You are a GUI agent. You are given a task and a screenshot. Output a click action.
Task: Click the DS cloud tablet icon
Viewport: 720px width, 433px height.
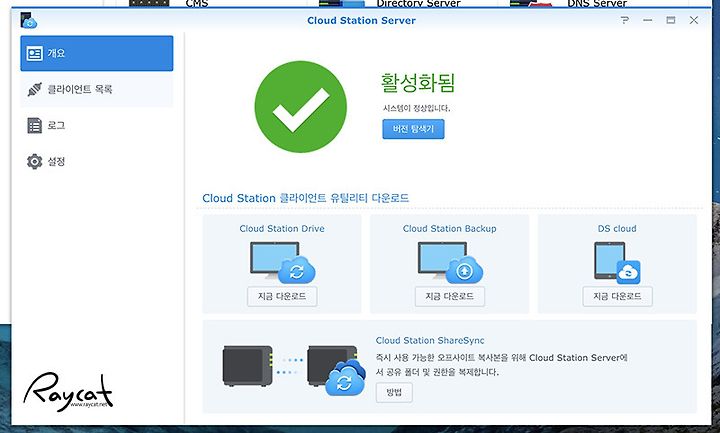[617, 263]
